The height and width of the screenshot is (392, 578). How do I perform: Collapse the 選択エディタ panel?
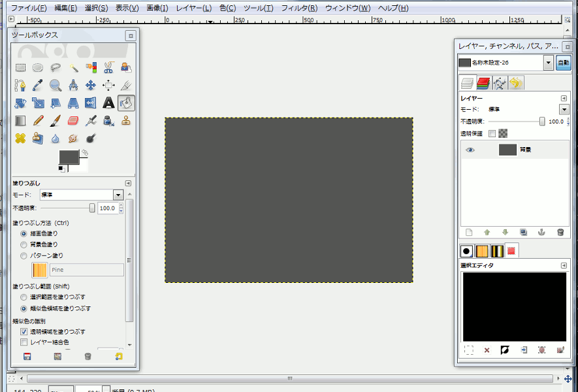566,266
